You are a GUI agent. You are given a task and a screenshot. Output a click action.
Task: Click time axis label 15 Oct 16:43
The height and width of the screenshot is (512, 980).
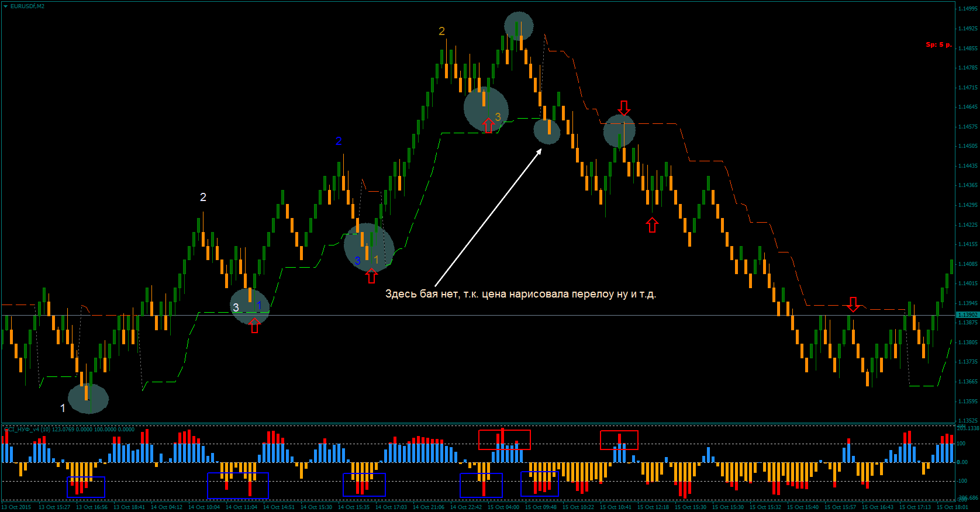click(x=878, y=507)
